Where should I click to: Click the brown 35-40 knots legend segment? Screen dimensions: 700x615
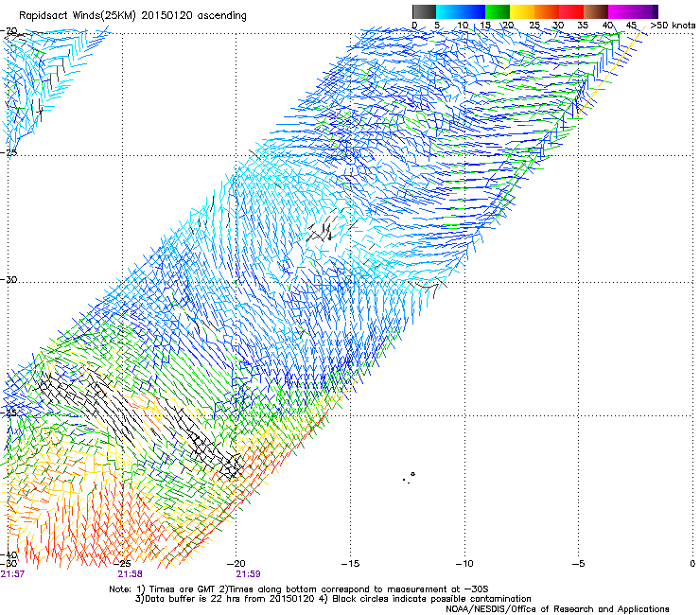point(596,11)
